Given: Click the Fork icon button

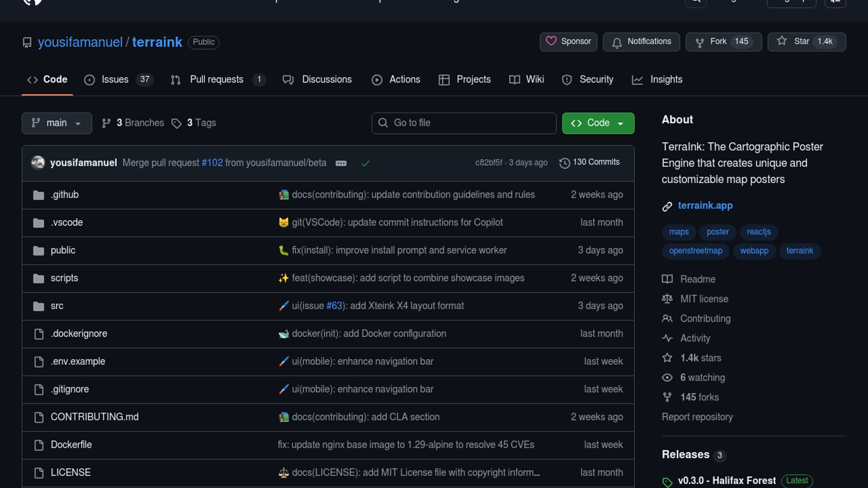Looking at the screenshot, I should [699, 42].
